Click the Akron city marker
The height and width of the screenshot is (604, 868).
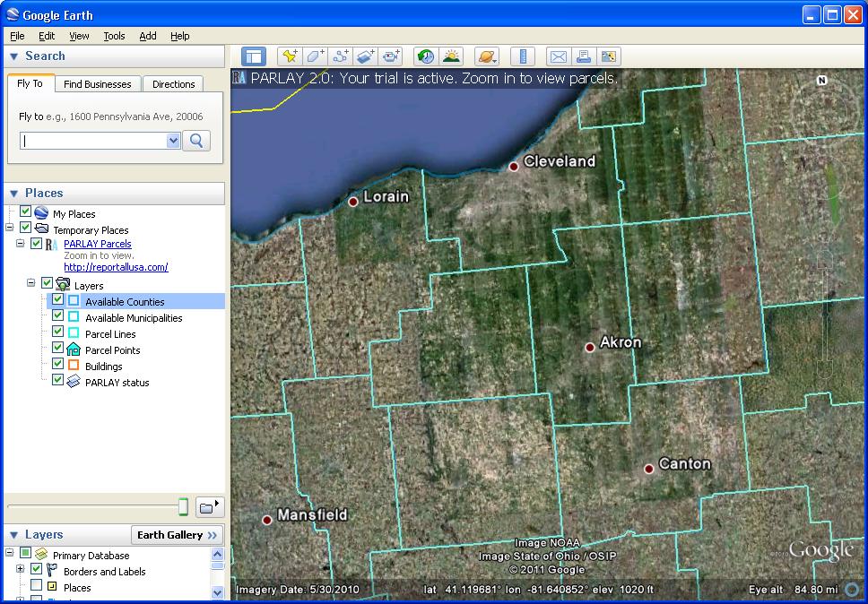click(x=590, y=348)
